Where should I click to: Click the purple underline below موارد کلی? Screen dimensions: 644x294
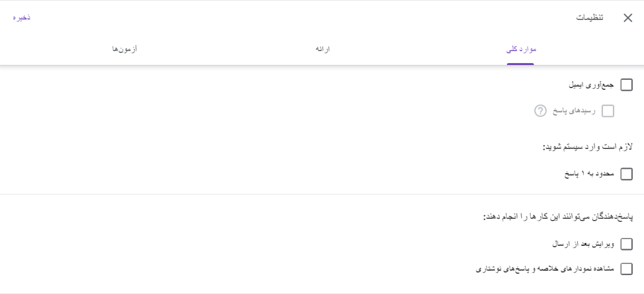(521, 64)
